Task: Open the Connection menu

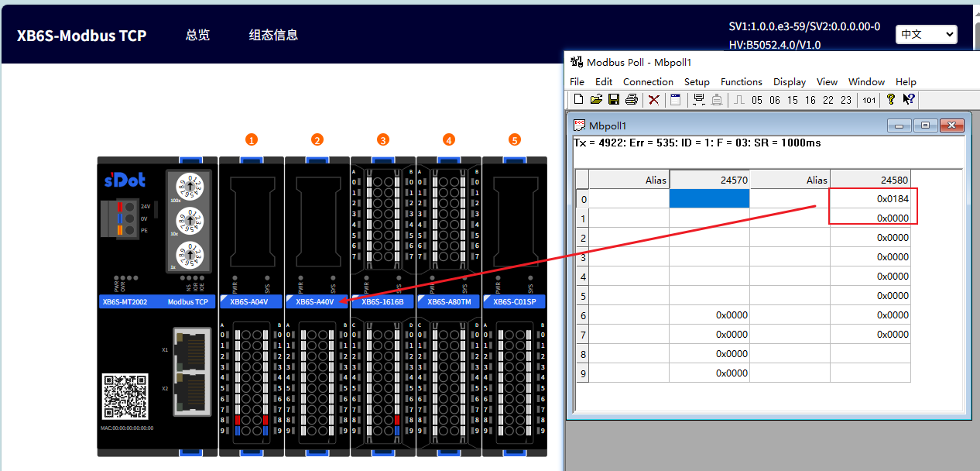Action: [x=648, y=82]
